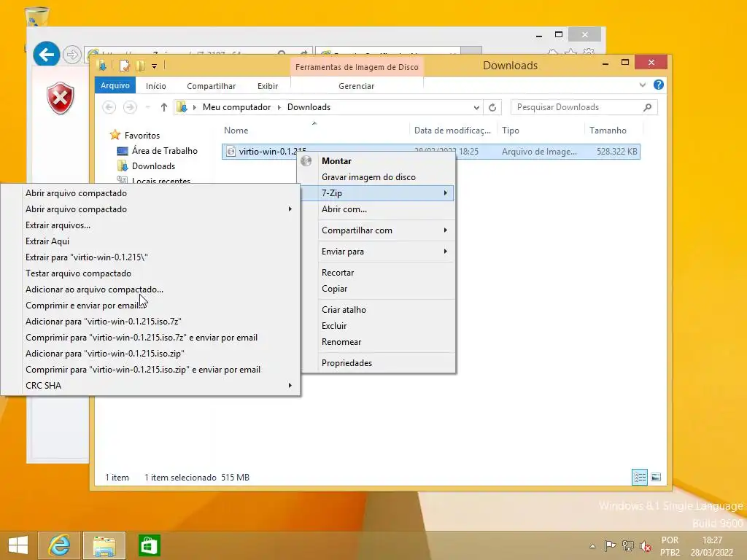This screenshot has height=560, width=747.
Task: Open the 7-Zip submenu entry
Action: 376,192
